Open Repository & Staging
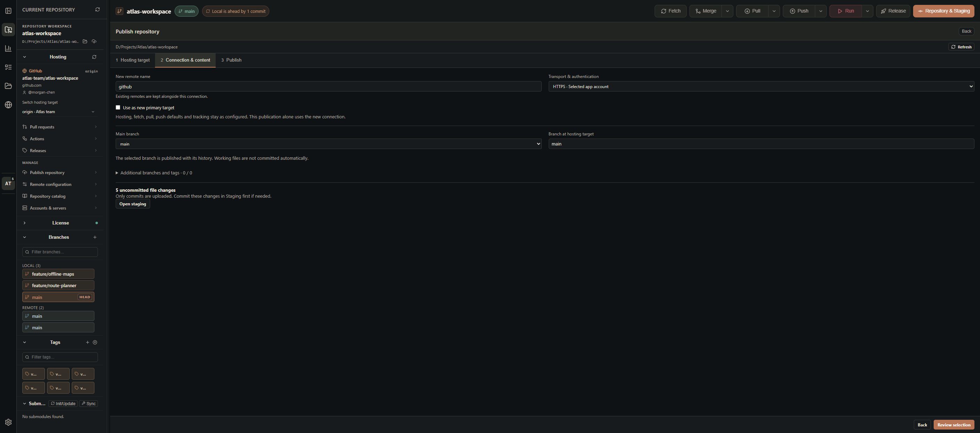Viewport: 980px width, 433px height. point(943,11)
